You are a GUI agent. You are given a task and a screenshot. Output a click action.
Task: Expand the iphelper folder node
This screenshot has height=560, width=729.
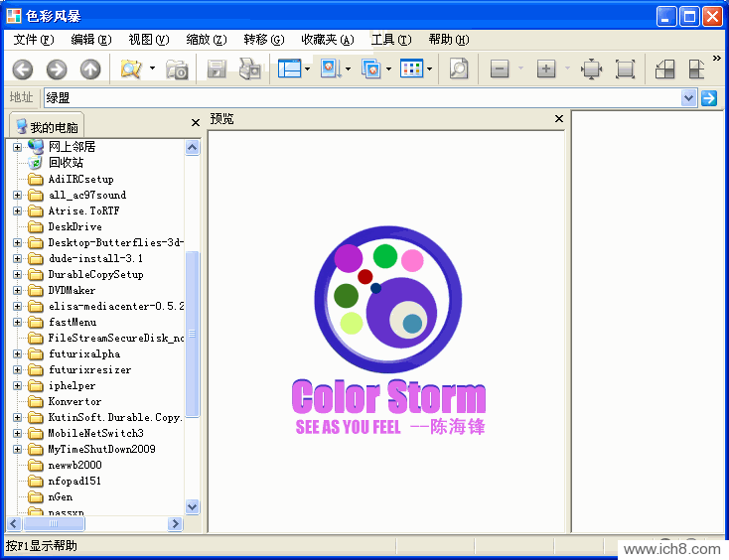tap(17, 385)
